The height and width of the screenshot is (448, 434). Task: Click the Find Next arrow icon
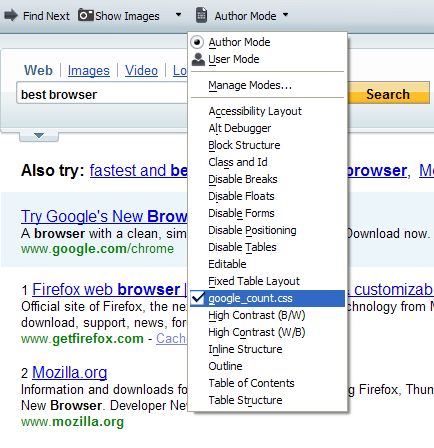(x=11, y=15)
